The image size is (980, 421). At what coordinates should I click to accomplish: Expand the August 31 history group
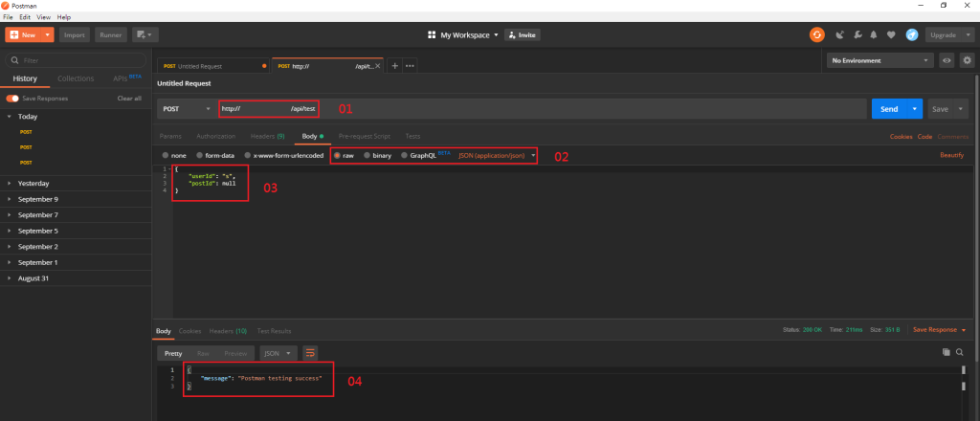[x=10, y=278]
